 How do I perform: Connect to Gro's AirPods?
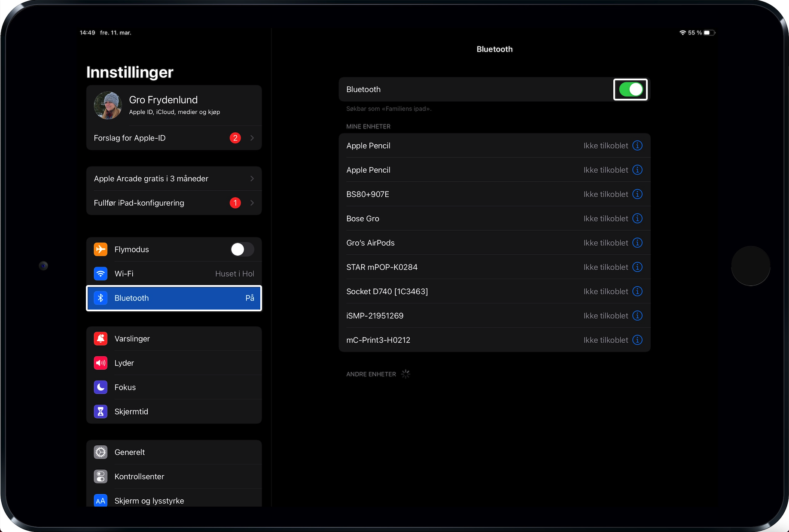tap(494, 243)
